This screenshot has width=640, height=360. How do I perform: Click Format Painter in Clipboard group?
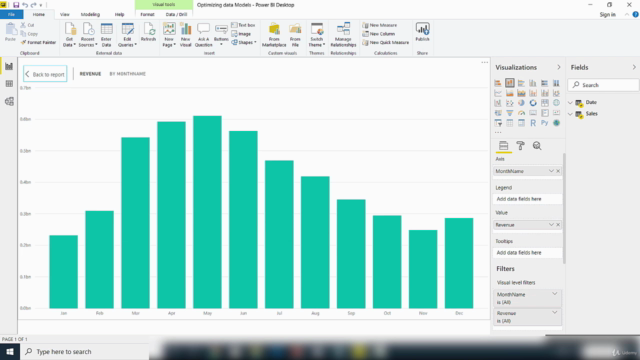tap(38, 42)
